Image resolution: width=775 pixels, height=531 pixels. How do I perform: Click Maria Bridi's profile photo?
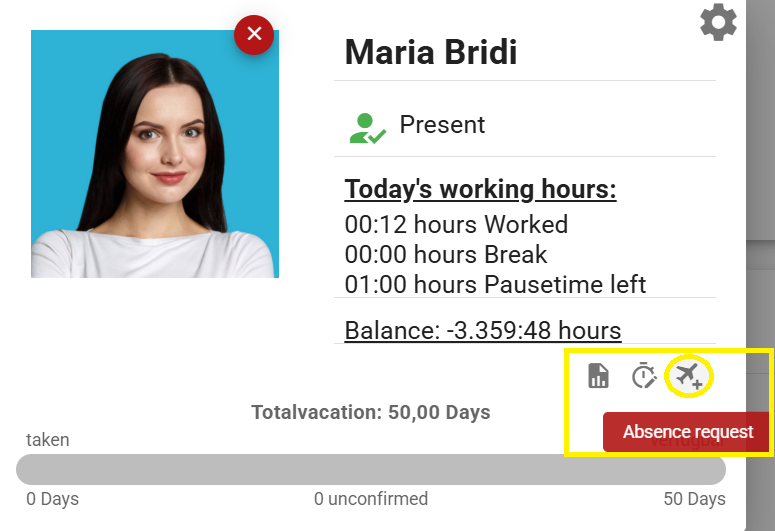coord(155,154)
